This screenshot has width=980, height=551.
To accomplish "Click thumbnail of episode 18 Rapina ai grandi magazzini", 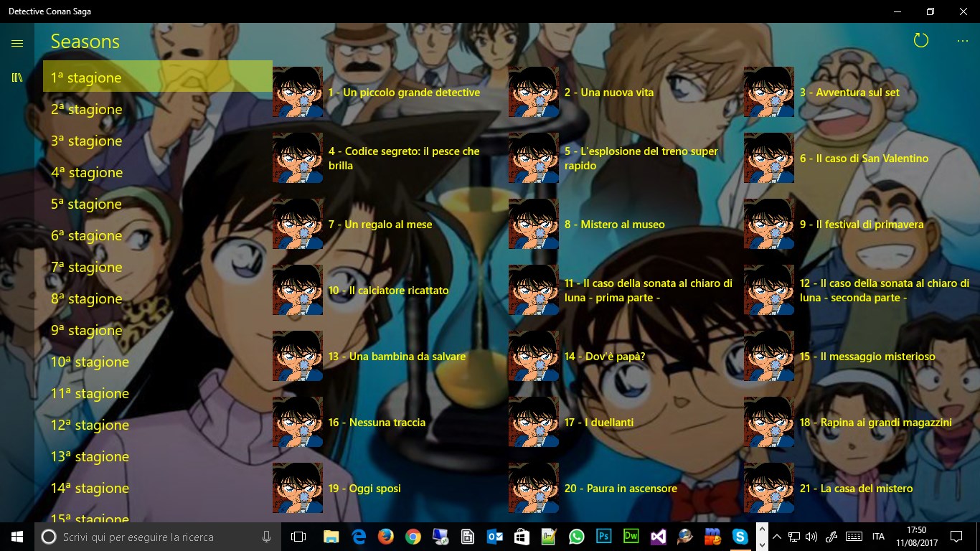I will tap(769, 422).
